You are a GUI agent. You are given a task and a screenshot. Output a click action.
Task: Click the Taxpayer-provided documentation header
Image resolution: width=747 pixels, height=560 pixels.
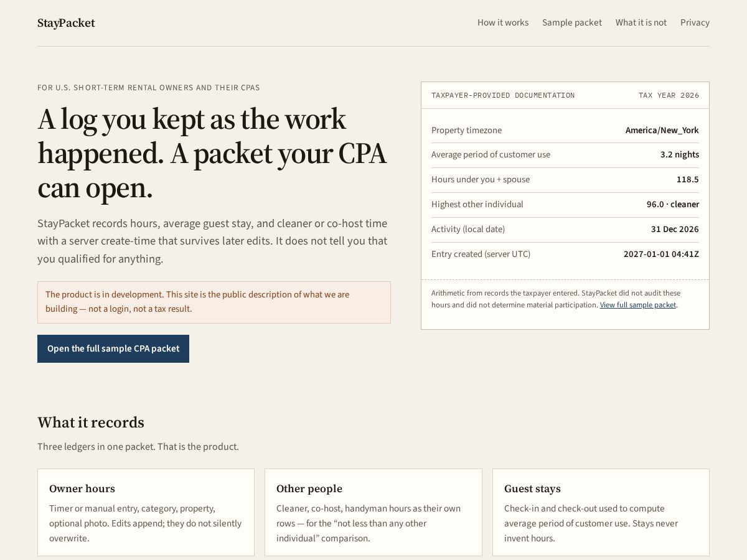tap(503, 95)
